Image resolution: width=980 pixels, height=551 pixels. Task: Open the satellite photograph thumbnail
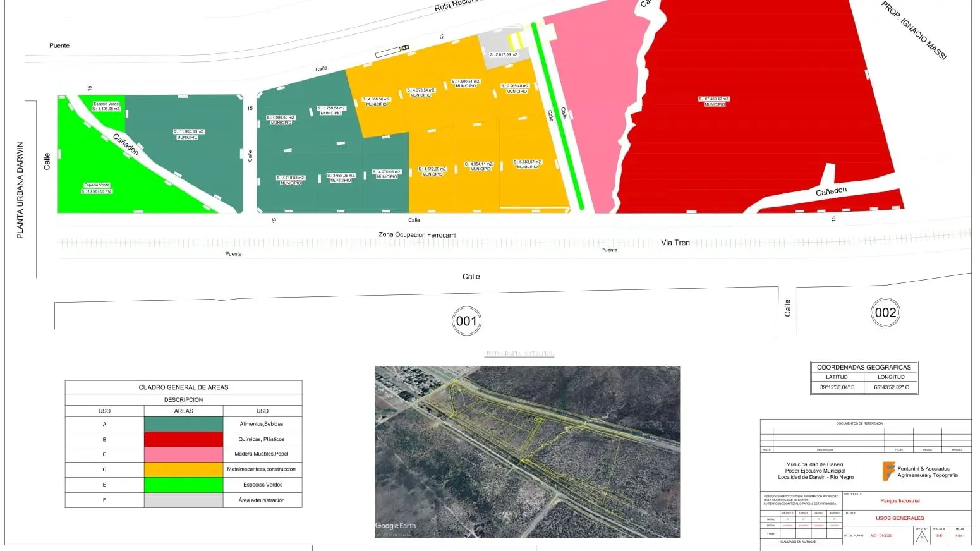(527, 452)
